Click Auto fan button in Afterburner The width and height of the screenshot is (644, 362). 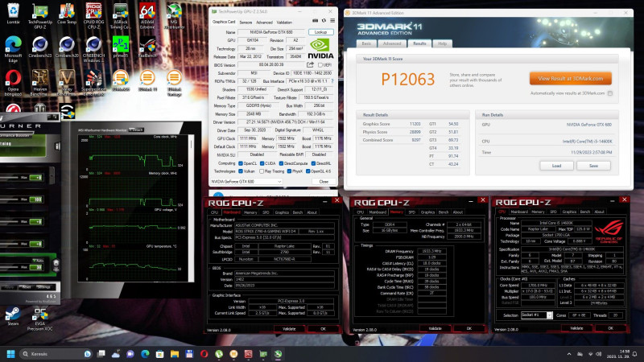click(38, 260)
